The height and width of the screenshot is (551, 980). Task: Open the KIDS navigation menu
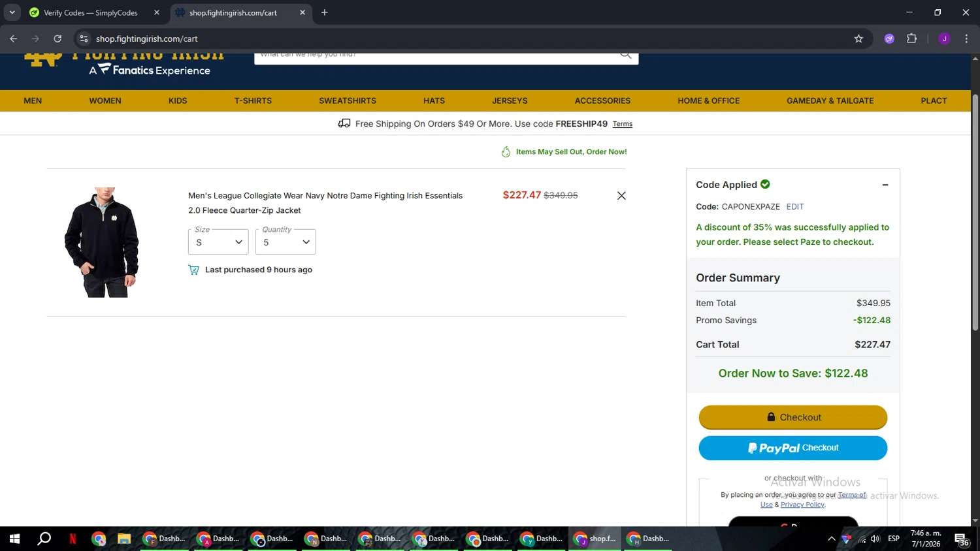pyautogui.click(x=178, y=101)
